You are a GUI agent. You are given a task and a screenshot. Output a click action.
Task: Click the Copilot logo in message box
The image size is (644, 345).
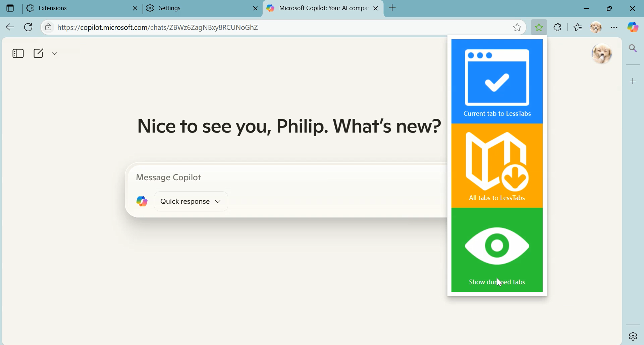[142, 202]
